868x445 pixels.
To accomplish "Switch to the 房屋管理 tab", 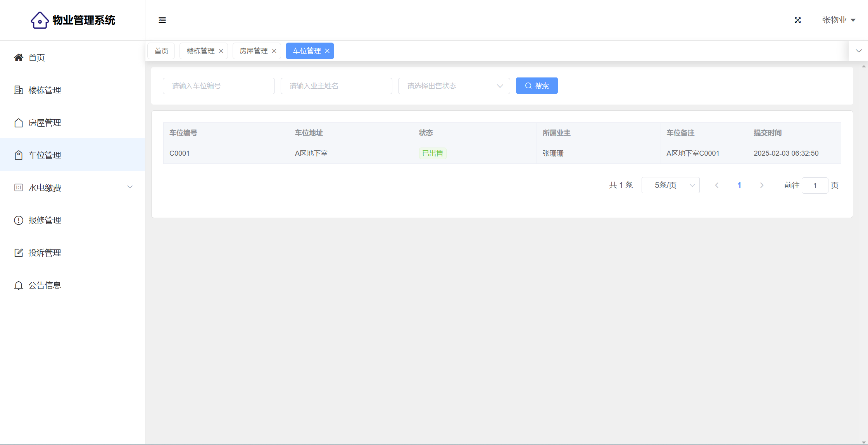I will (x=253, y=51).
